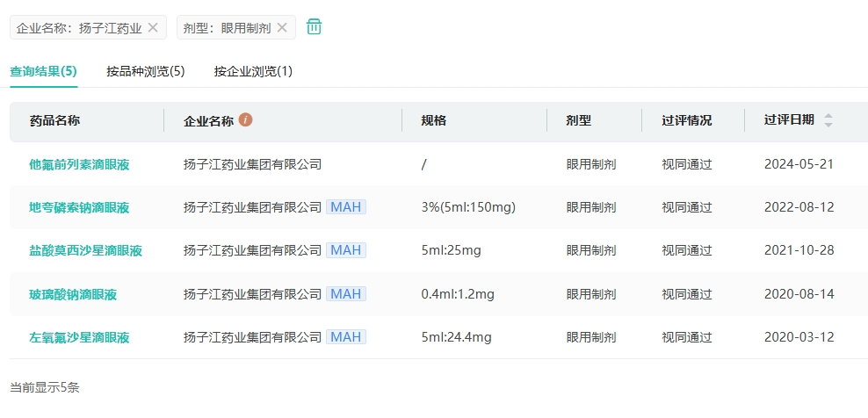
Task: Open the 盐酸莫西沙星滴眼液 drug link
Action: tap(85, 250)
